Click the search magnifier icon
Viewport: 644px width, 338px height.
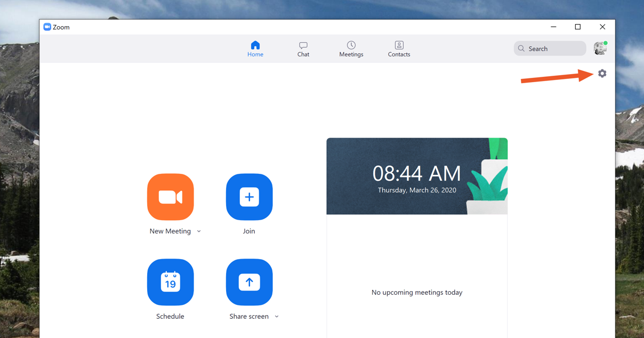pyautogui.click(x=521, y=49)
